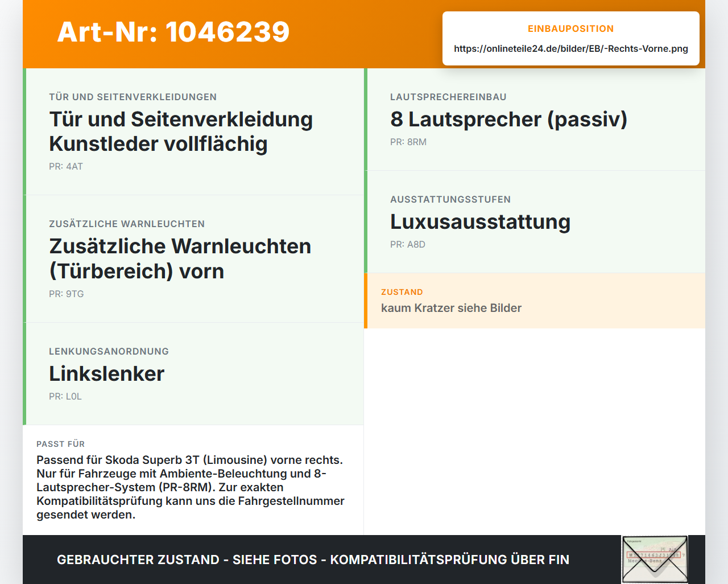Click the LAUTSPRECHEREINBAU category label
The height and width of the screenshot is (584, 728).
[x=448, y=97]
